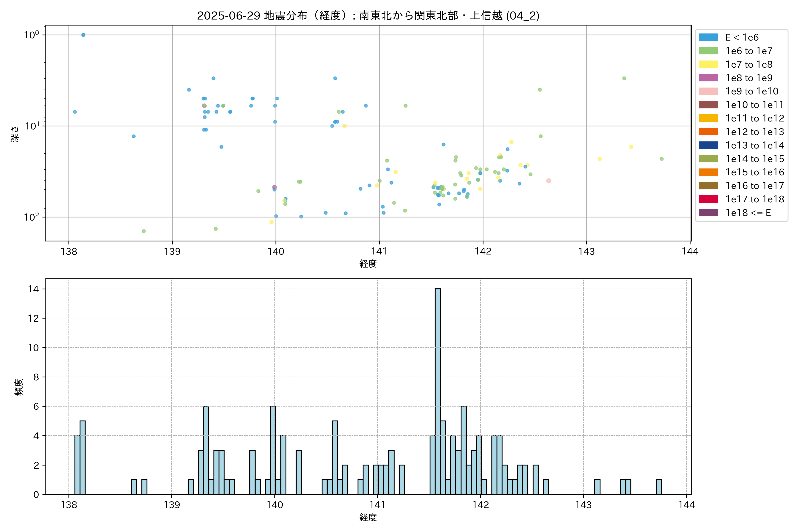This screenshot has height=532, width=798.
Task: Click the 経度 label under the histogram
Action: pyautogui.click(x=368, y=517)
